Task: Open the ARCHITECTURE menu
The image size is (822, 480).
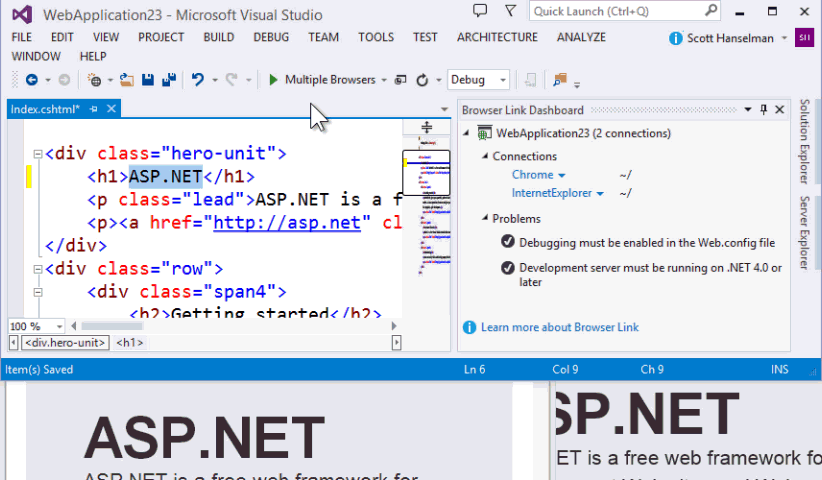Action: [x=497, y=37]
